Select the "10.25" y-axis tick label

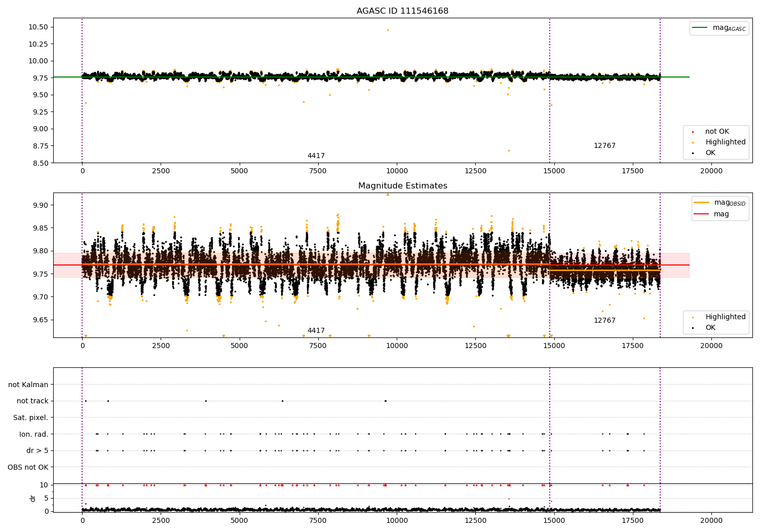pyautogui.click(x=39, y=44)
